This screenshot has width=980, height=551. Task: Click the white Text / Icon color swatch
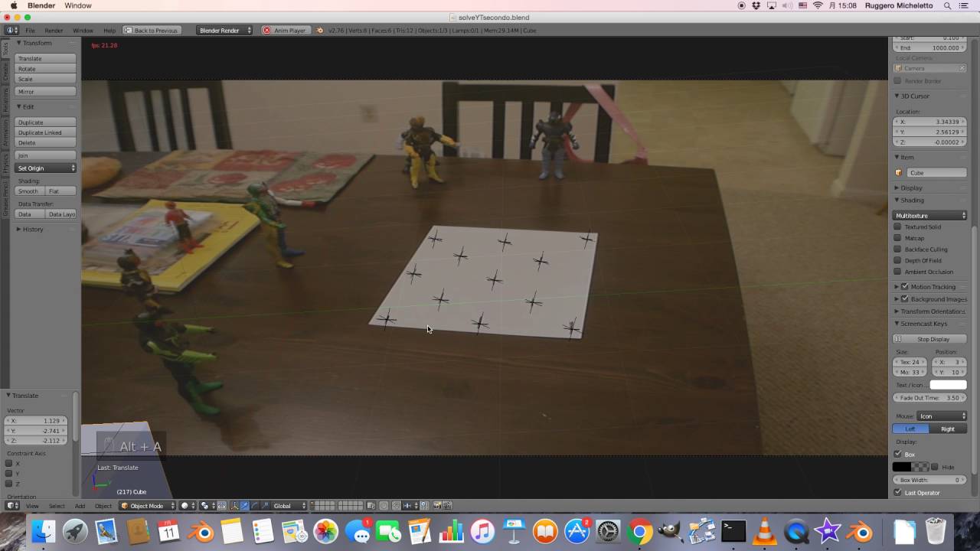948,385
